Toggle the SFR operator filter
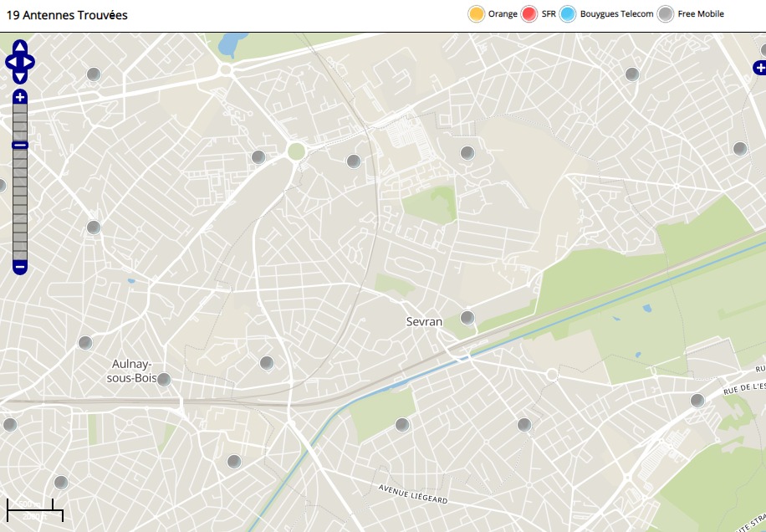The image size is (766, 532). click(529, 14)
